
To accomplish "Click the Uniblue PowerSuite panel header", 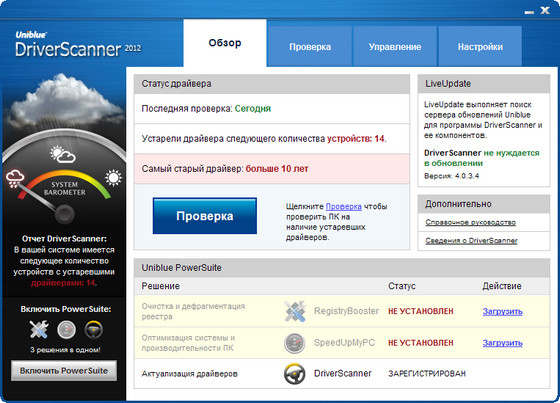I will point(342,268).
